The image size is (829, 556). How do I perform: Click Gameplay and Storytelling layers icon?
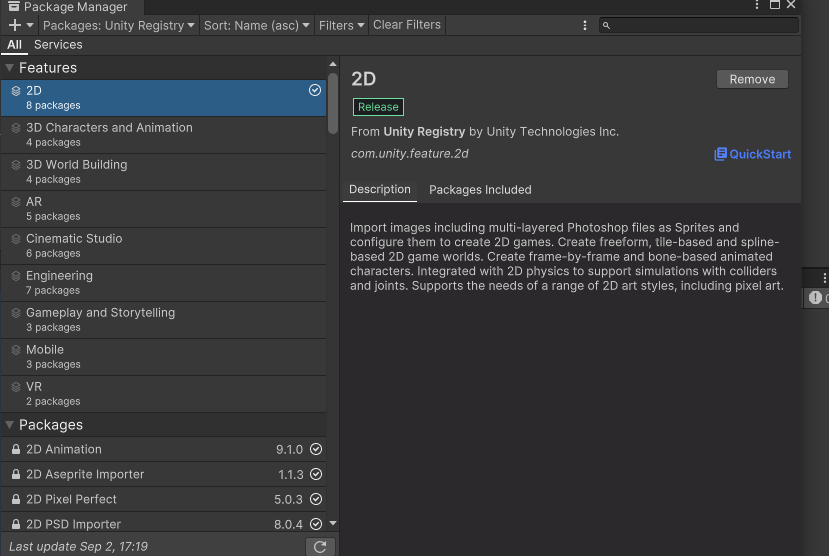coord(16,313)
